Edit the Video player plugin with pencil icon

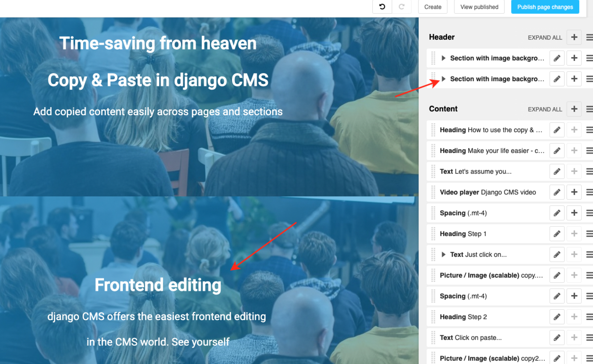557,192
